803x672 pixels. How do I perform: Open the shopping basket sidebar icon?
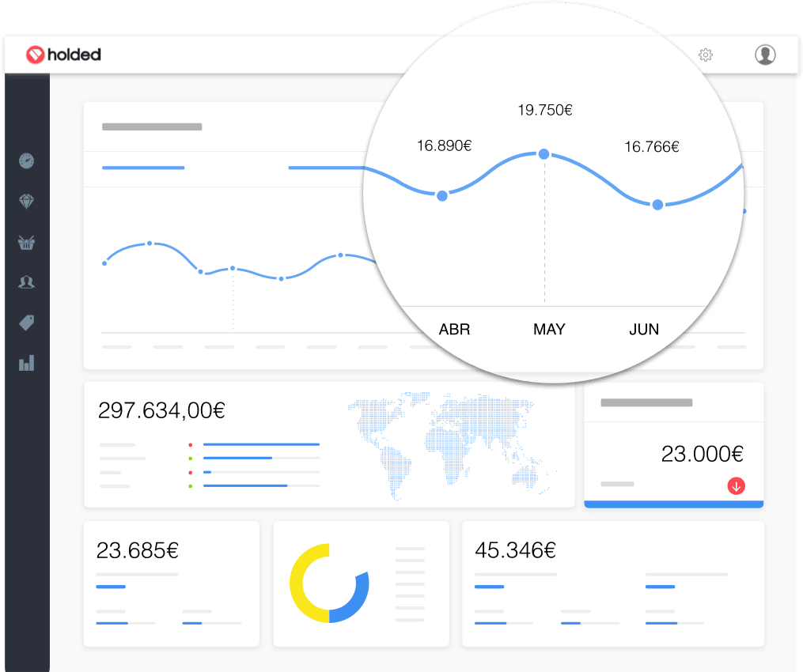point(27,242)
